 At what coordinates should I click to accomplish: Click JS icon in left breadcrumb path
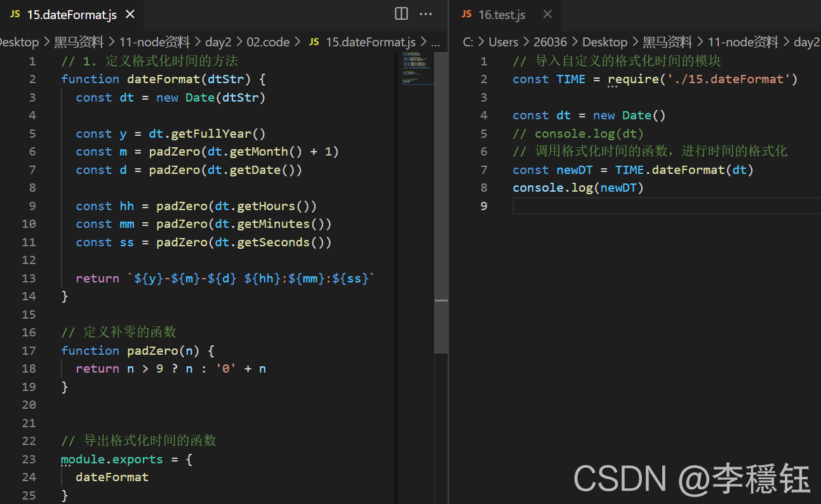pyautogui.click(x=314, y=42)
